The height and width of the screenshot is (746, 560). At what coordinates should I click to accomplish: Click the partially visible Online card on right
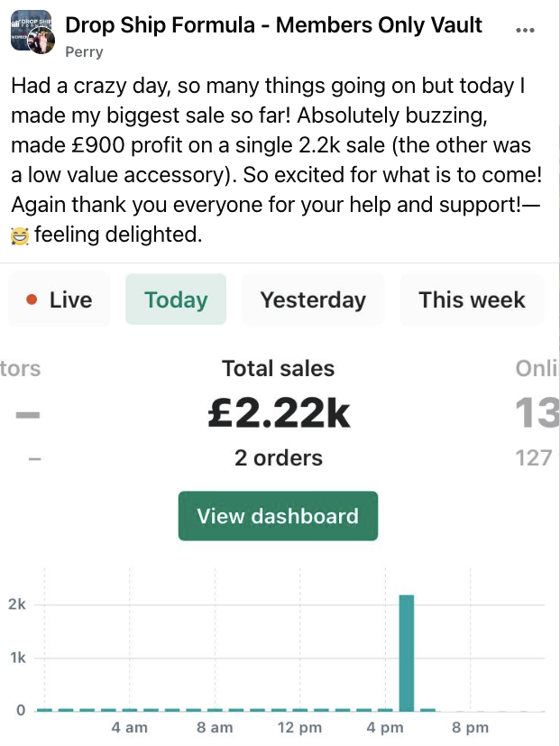pyautogui.click(x=537, y=412)
